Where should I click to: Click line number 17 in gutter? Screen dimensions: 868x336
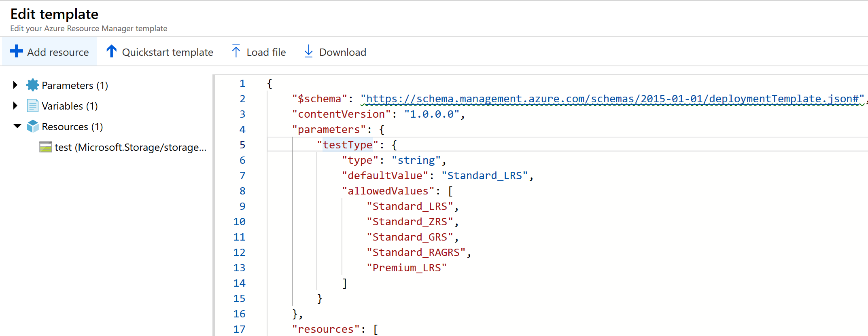click(x=239, y=329)
